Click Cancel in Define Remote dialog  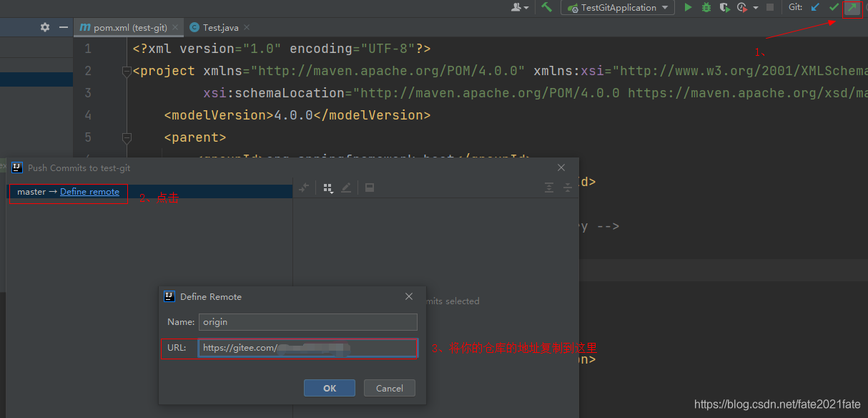(x=390, y=388)
